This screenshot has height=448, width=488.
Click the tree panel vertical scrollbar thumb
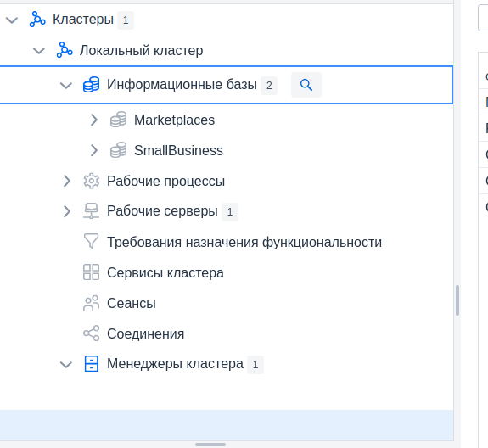click(457, 300)
